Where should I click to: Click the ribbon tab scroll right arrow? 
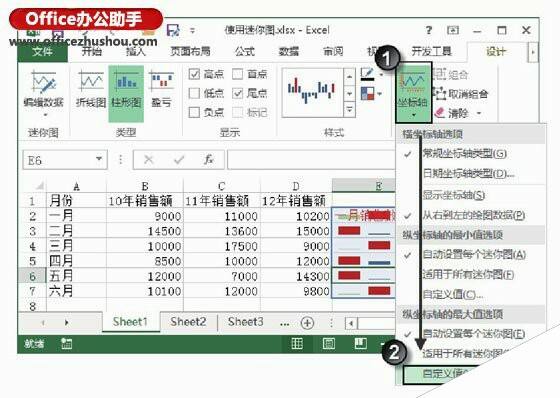pyautogui.click(x=533, y=52)
